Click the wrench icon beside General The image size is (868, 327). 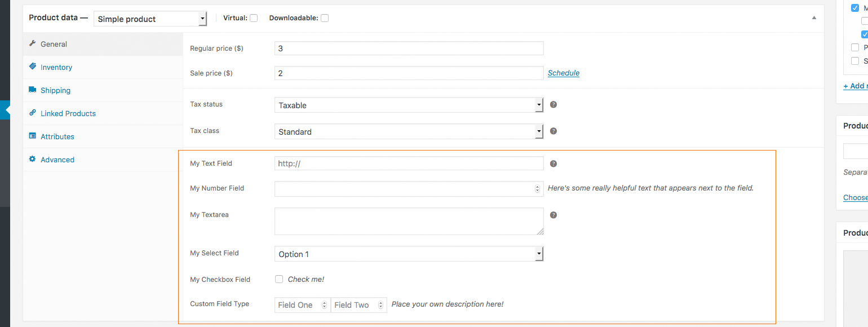[33, 43]
